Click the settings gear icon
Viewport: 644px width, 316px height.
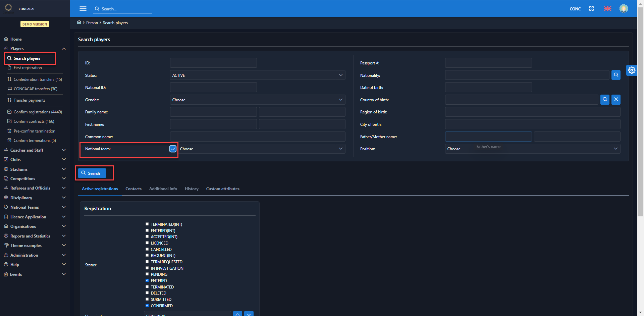632,70
